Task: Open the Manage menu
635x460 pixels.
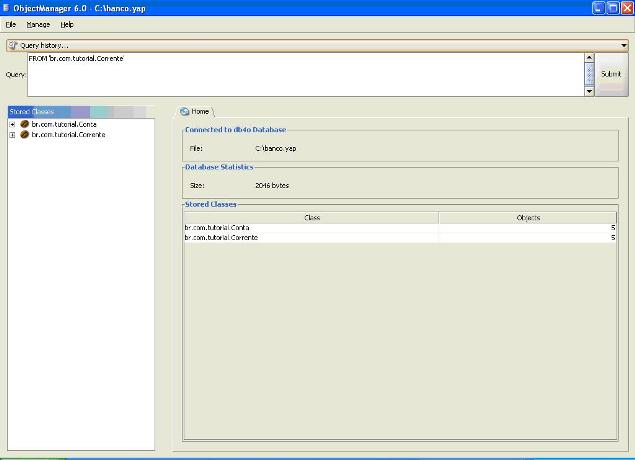Action: pyautogui.click(x=38, y=24)
